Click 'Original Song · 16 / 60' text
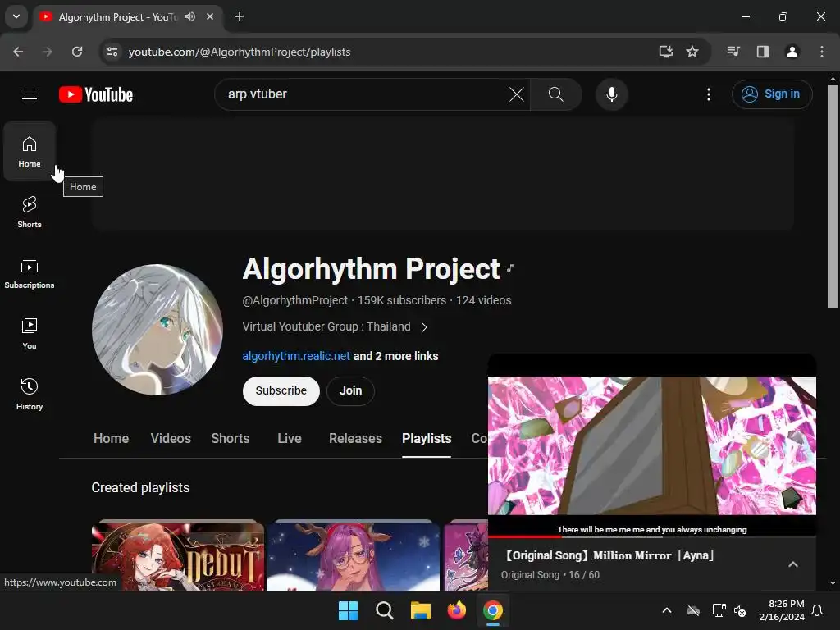Image resolution: width=840 pixels, height=630 pixels. pyautogui.click(x=550, y=575)
